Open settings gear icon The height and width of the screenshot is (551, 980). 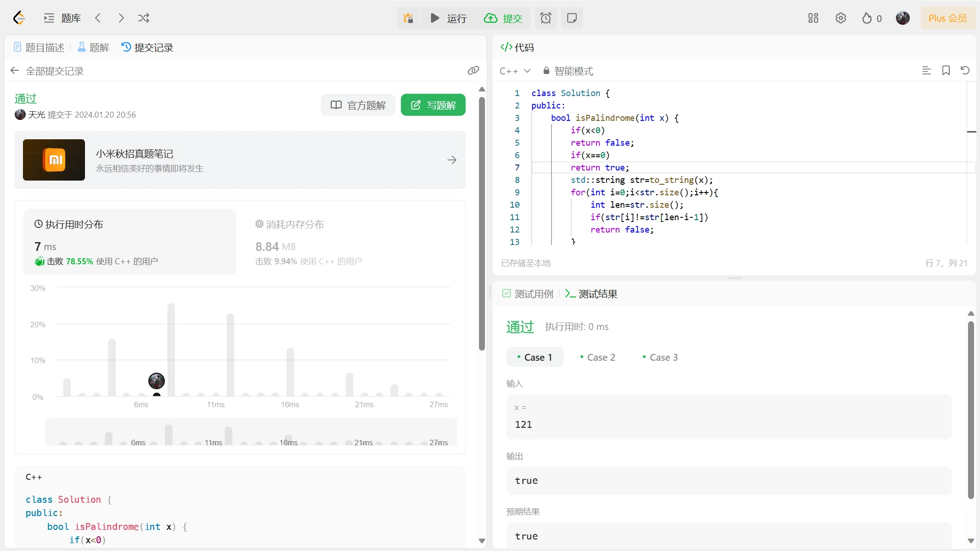(841, 18)
